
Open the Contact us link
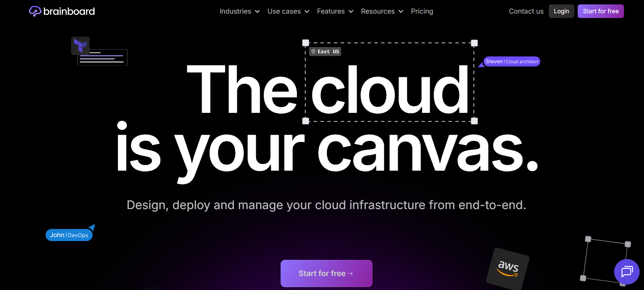[x=526, y=11]
